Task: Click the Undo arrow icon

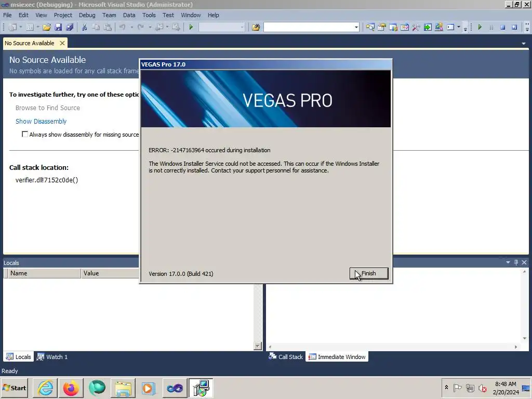Action: click(x=123, y=27)
